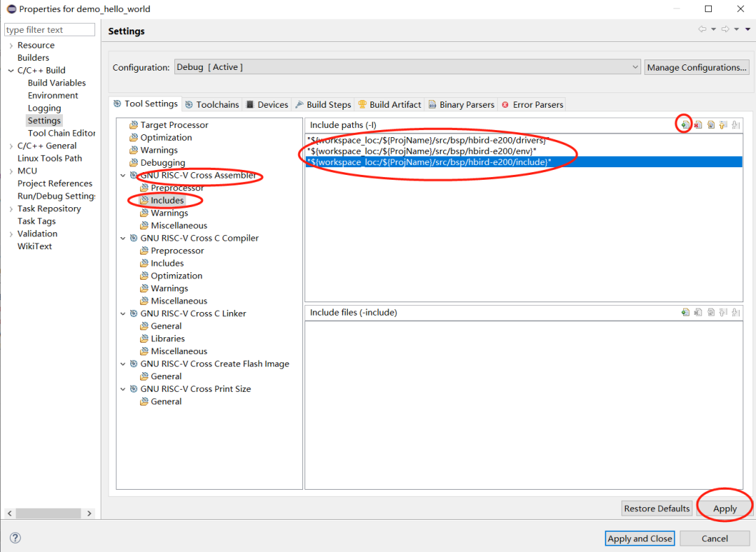Add a new include path entry
Image resolution: width=756 pixels, height=552 pixels.
(685, 125)
